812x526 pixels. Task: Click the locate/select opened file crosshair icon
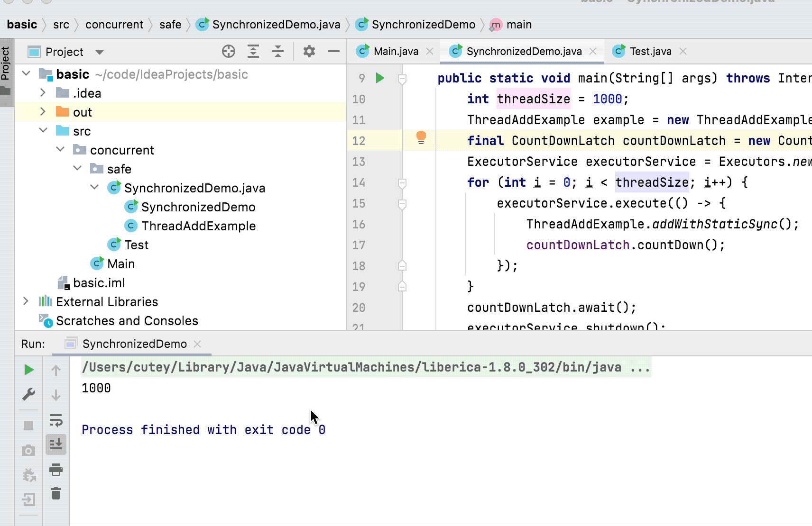tap(229, 51)
